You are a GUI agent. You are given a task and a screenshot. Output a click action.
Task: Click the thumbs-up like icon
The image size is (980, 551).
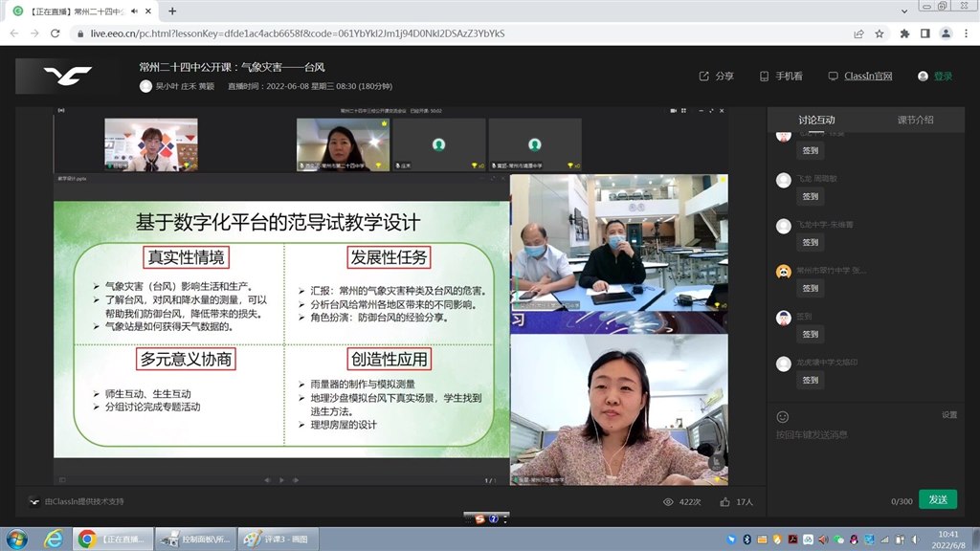pos(725,501)
